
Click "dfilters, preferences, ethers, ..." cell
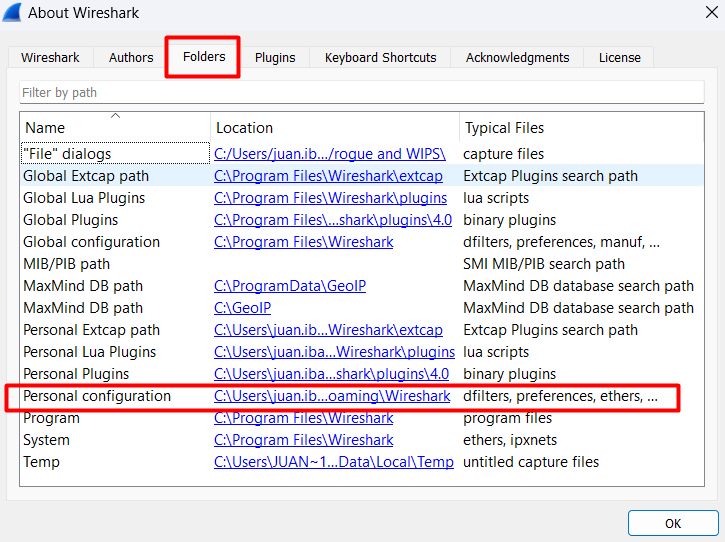[x=560, y=396]
